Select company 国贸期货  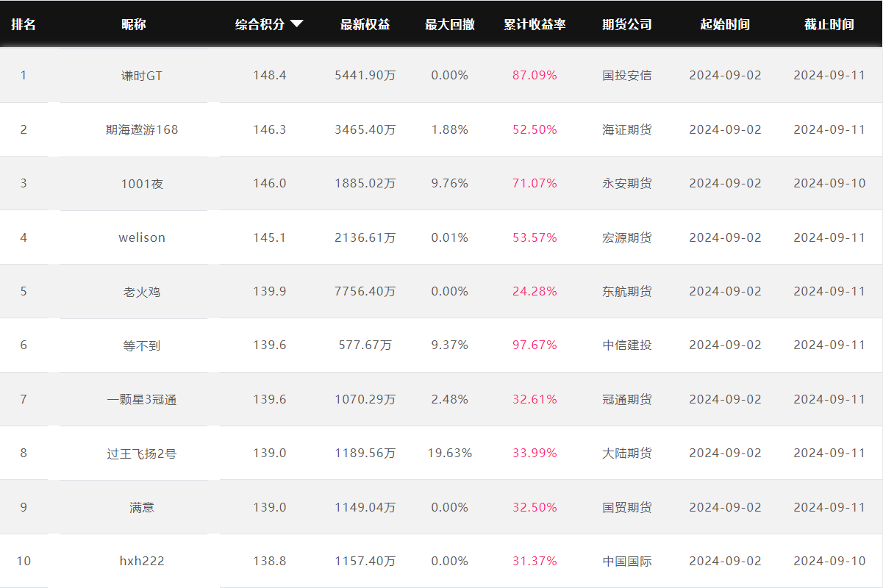pos(627,507)
